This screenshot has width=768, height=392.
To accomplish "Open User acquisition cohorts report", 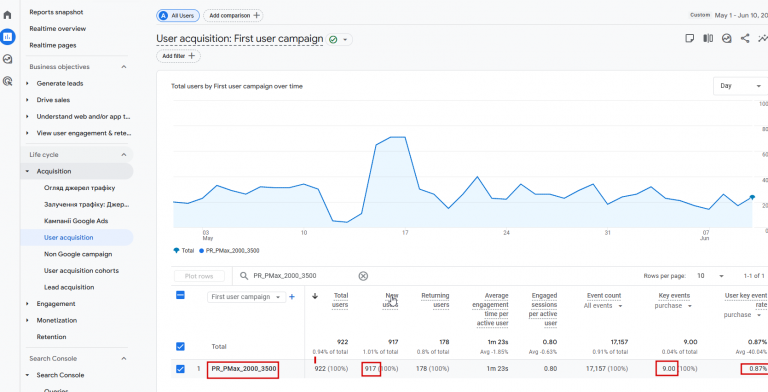I will (81, 271).
